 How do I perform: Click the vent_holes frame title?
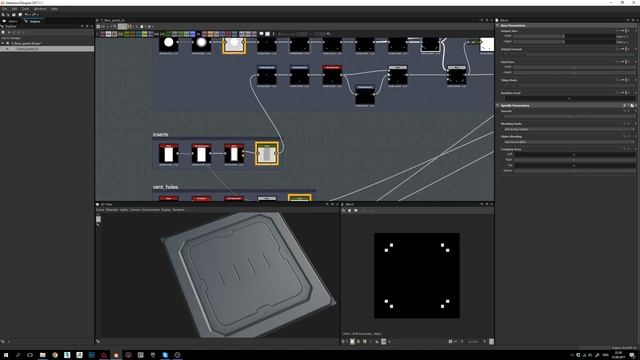tap(165, 187)
